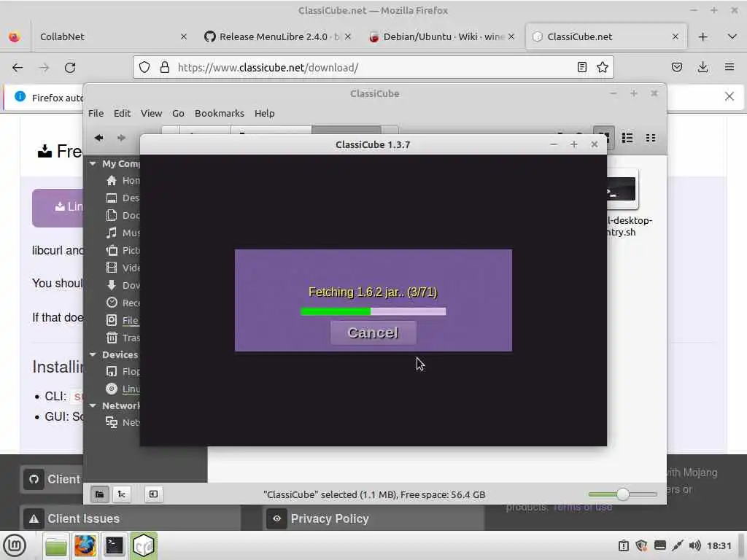Open Music place in sidebar
This screenshot has width=747, height=560.
(123, 233)
